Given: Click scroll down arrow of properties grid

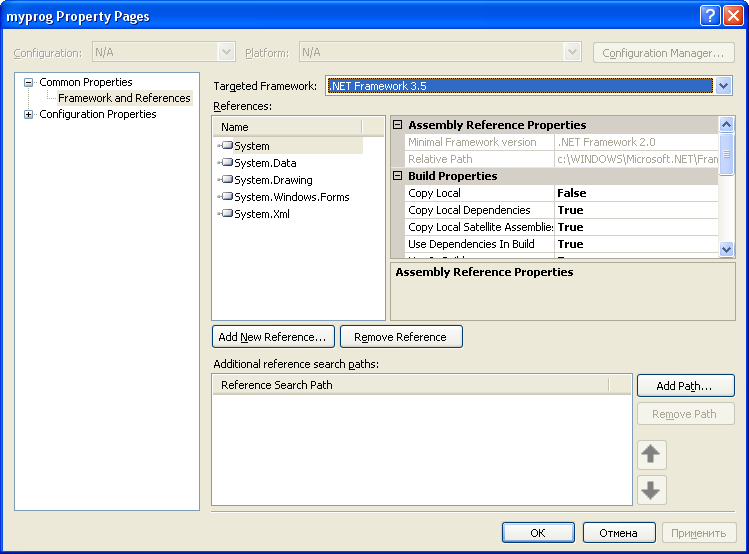Looking at the screenshot, I should 727,249.
